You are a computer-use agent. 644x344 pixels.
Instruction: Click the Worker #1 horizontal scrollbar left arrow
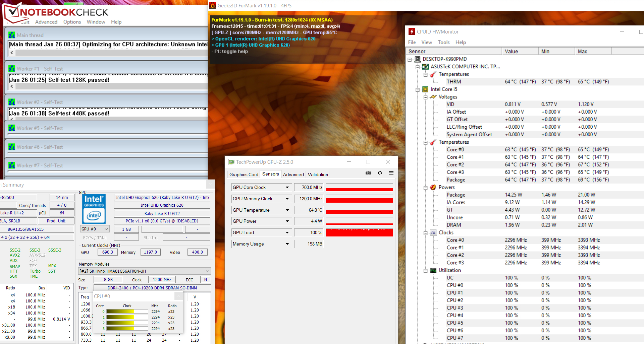[12, 86]
